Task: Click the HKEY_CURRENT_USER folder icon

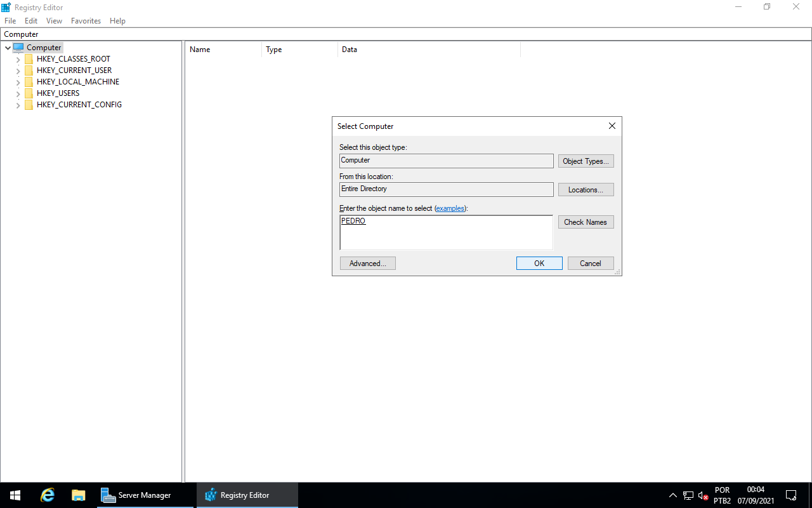Action: click(x=29, y=70)
